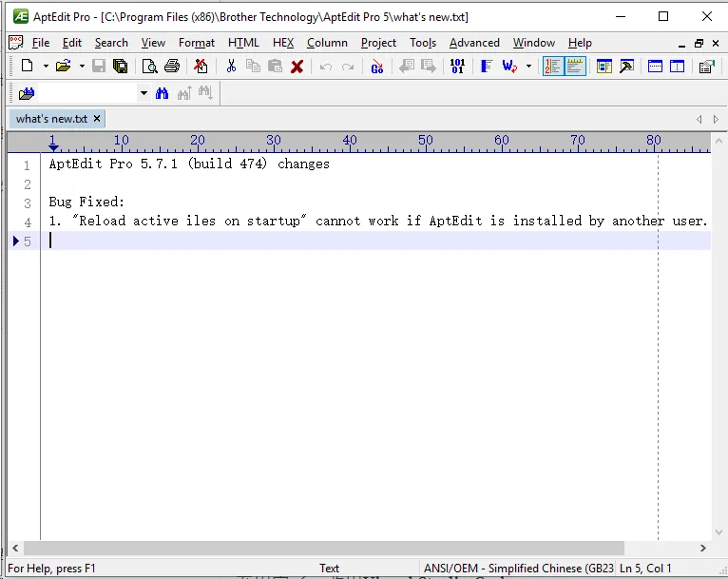
Task: Open a file with the Open folder icon
Action: tap(63, 66)
